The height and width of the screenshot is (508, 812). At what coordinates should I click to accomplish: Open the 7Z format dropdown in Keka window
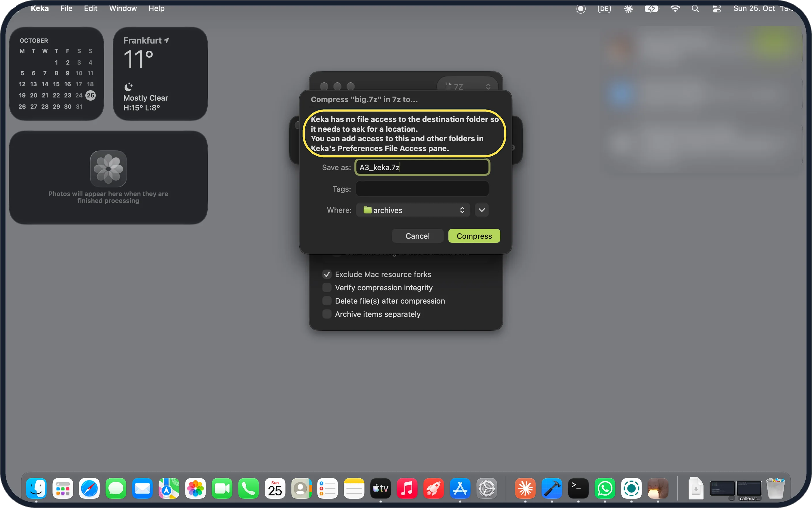pos(467,86)
